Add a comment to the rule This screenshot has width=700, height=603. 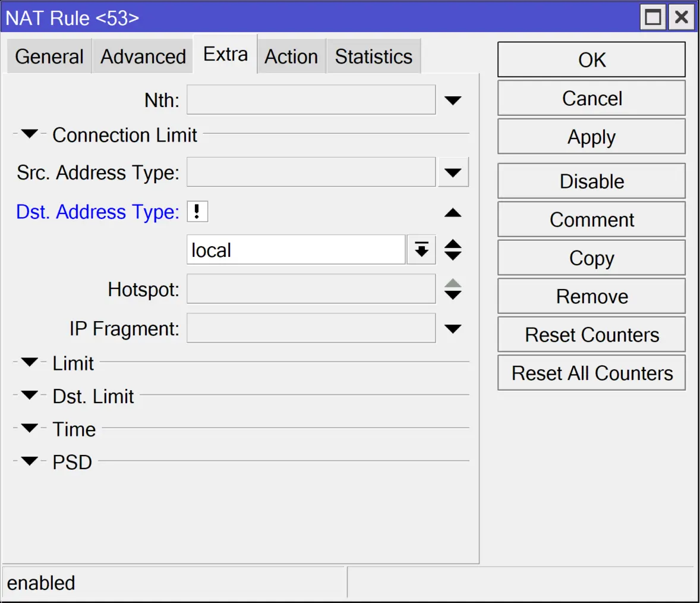pos(591,219)
